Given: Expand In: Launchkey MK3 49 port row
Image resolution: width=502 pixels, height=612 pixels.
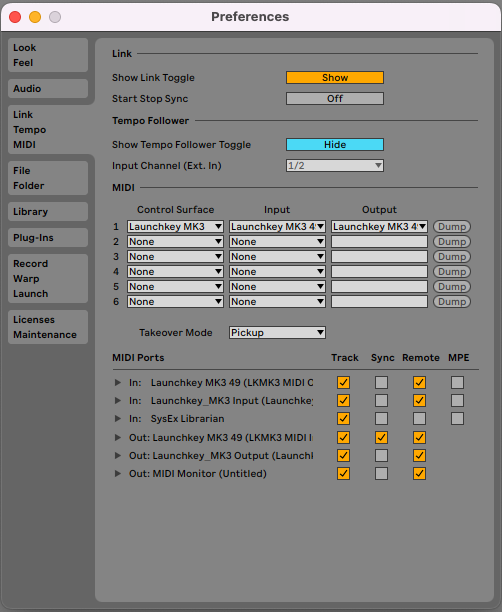Looking at the screenshot, I should pyautogui.click(x=117, y=382).
